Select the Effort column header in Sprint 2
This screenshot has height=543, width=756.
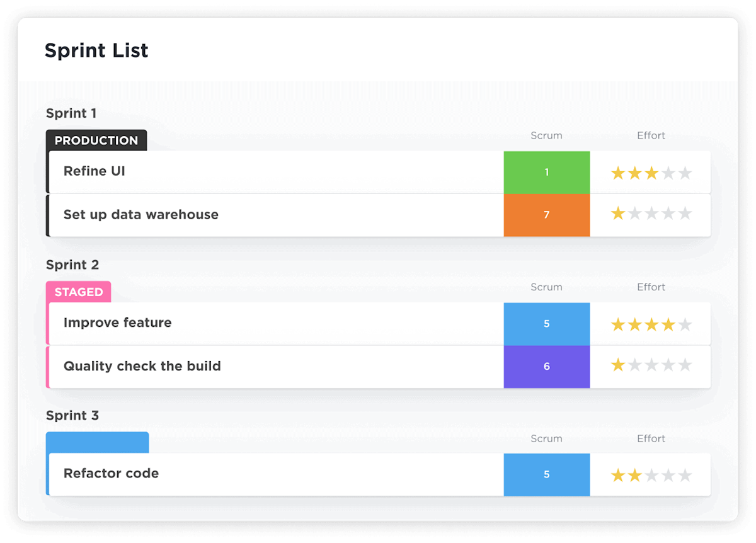(x=651, y=287)
